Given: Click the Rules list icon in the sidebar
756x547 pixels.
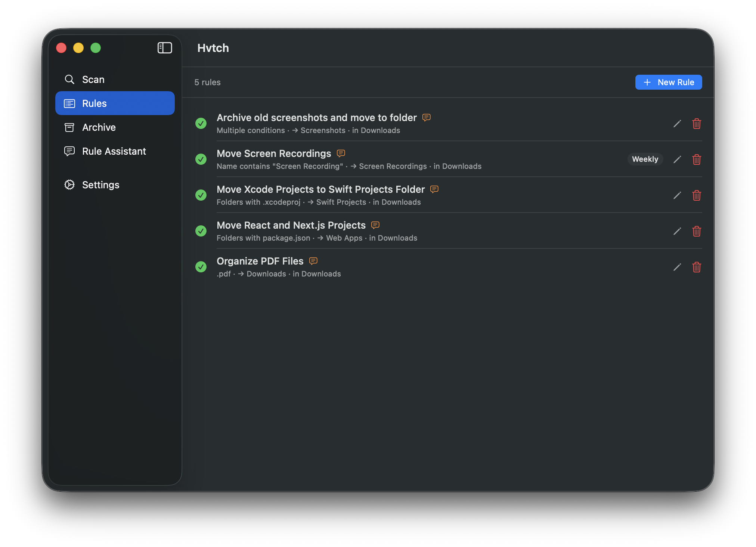Looking at the screenshot, I should coord(69,103).
